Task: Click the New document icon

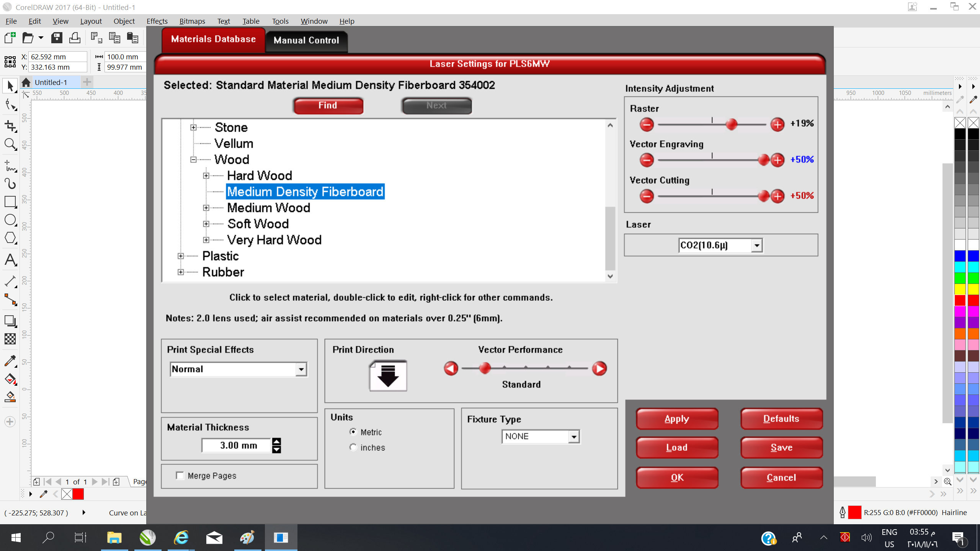Action: click(10, 38)
